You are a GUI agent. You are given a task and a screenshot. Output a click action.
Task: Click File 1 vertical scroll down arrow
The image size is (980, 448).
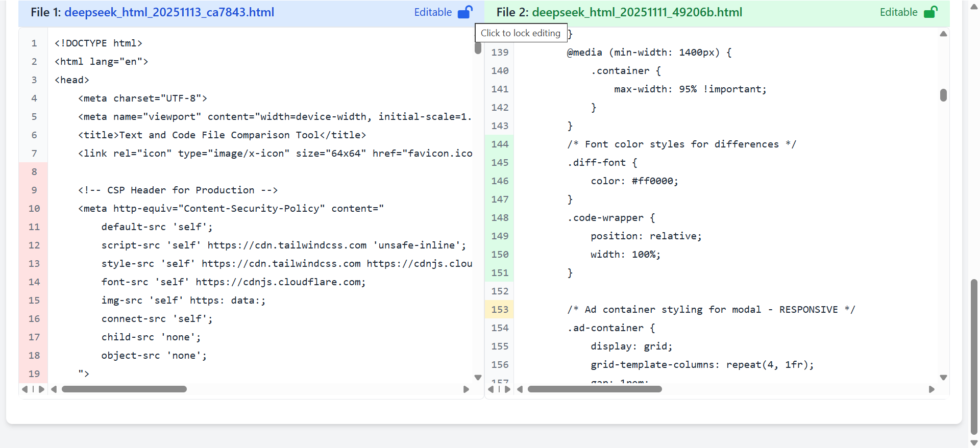478,378
